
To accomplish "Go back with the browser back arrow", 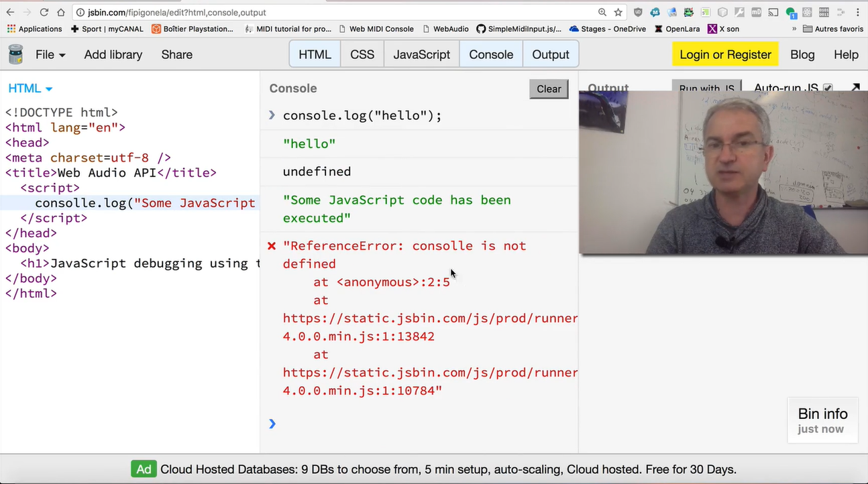I will coord(10,12).
